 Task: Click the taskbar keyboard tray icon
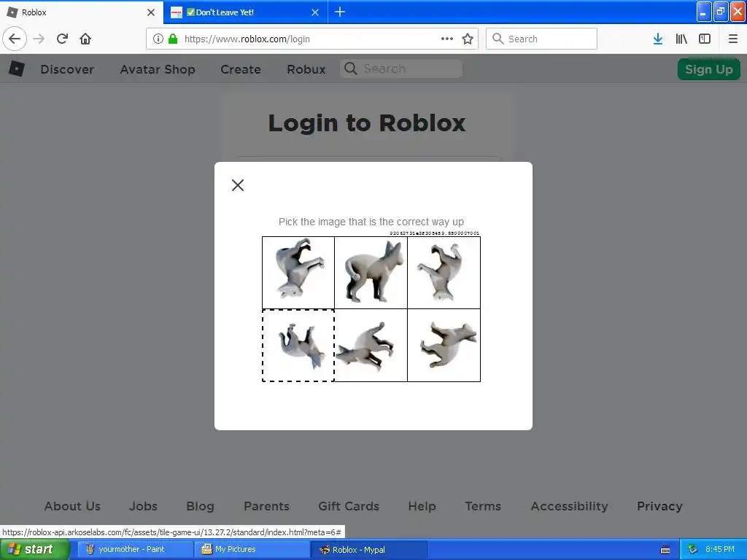click(665, 550)
